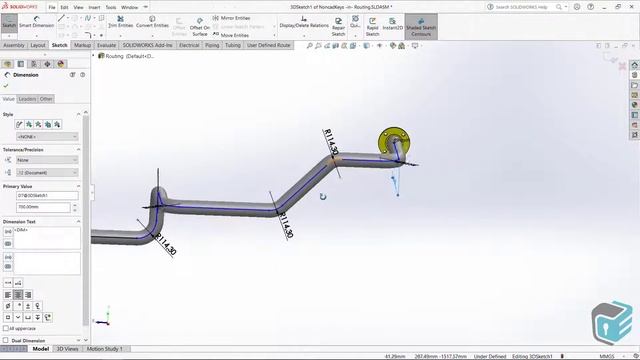Enable the Dual Dimension checkbox

[x=5, y=340]
